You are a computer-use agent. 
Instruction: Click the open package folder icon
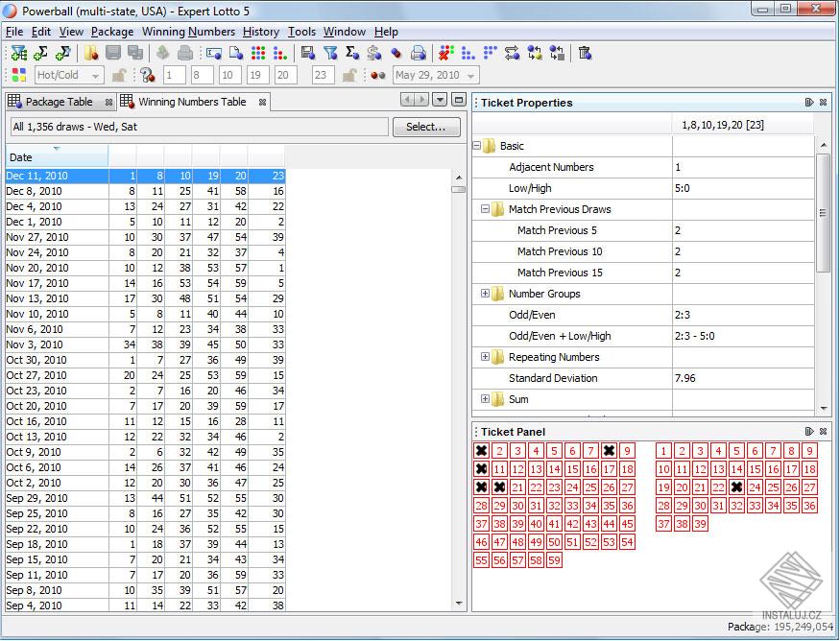point(91,53)
